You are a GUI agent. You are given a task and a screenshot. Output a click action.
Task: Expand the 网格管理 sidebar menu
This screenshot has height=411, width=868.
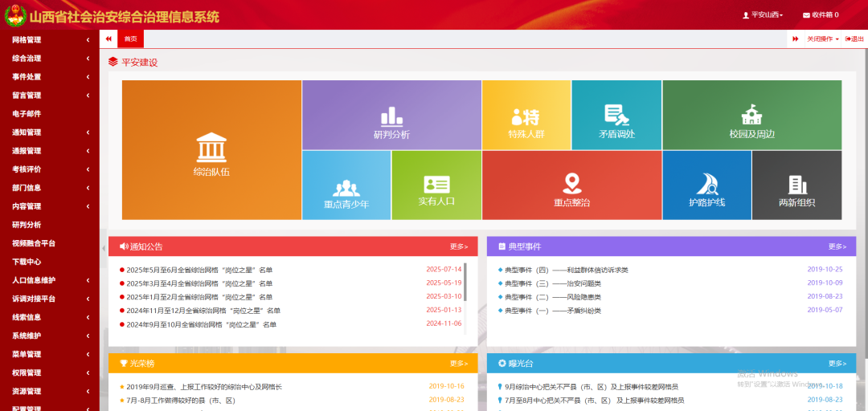pos(48,39)
